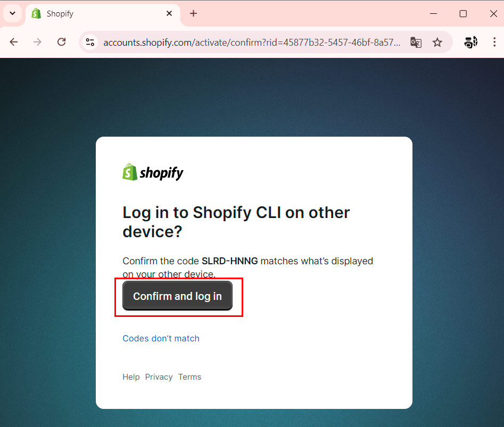Open a new tab with the plus button
Image resolution: width=504 pixels, height=427 pixels.
(193, 13)
